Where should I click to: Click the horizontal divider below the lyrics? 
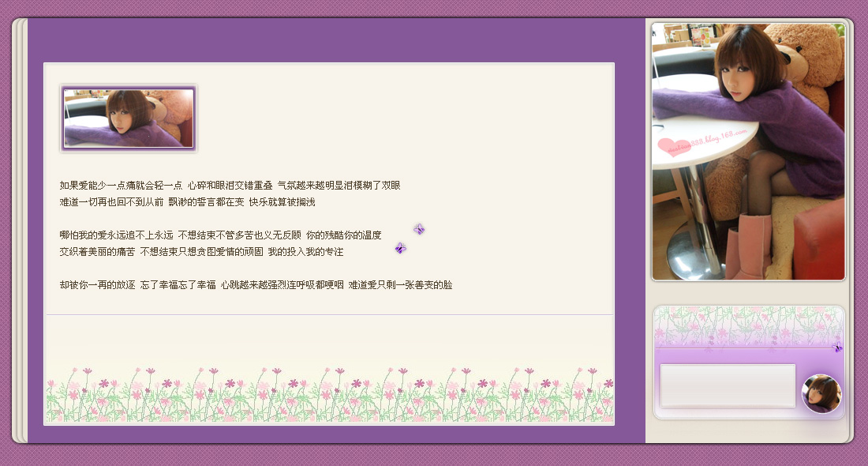pyautogui.click(x=330, y=314)
